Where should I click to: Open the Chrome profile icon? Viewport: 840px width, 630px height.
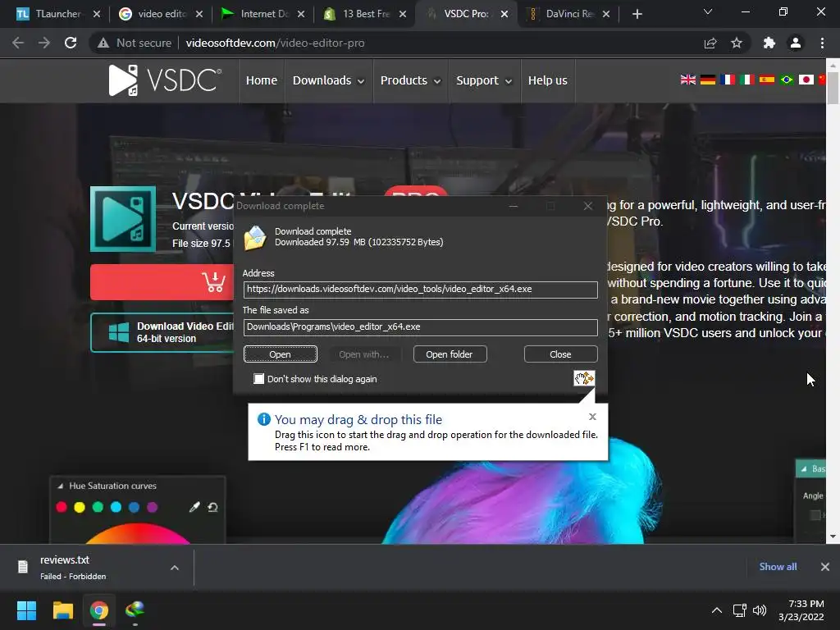tap(796, 43)
